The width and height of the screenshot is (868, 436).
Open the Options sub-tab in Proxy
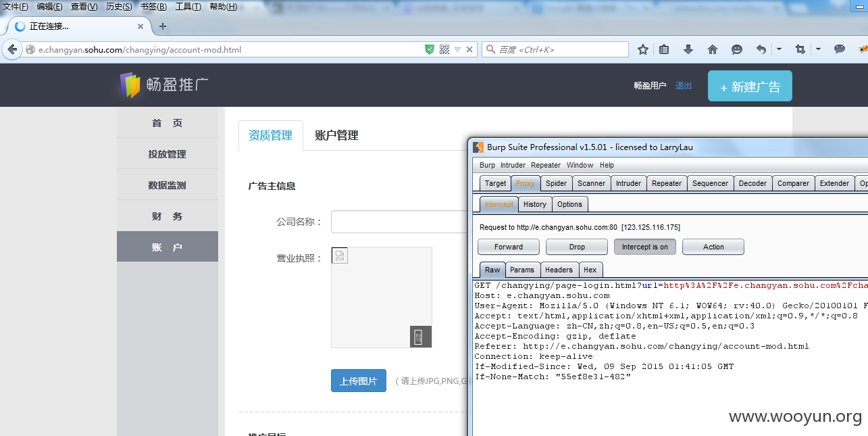[569, 204]
